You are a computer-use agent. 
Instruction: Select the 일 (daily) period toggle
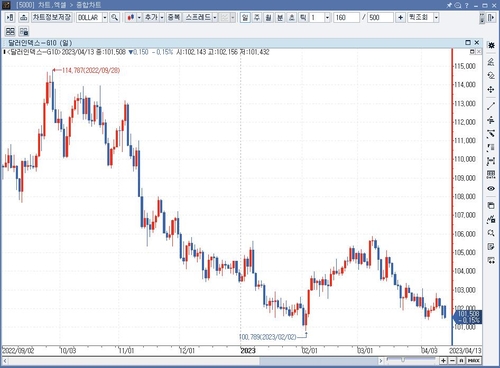tap(245, 17)
